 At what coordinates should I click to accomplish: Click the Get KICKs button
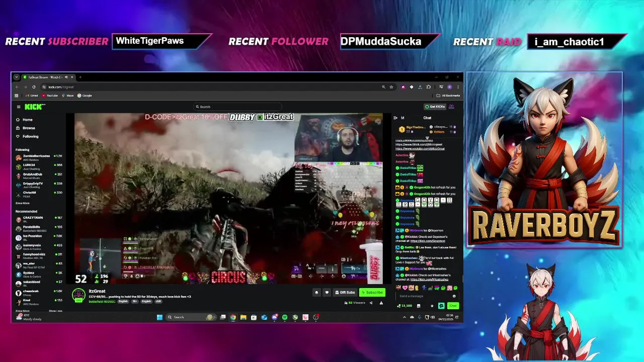click(x=435, y=107)
